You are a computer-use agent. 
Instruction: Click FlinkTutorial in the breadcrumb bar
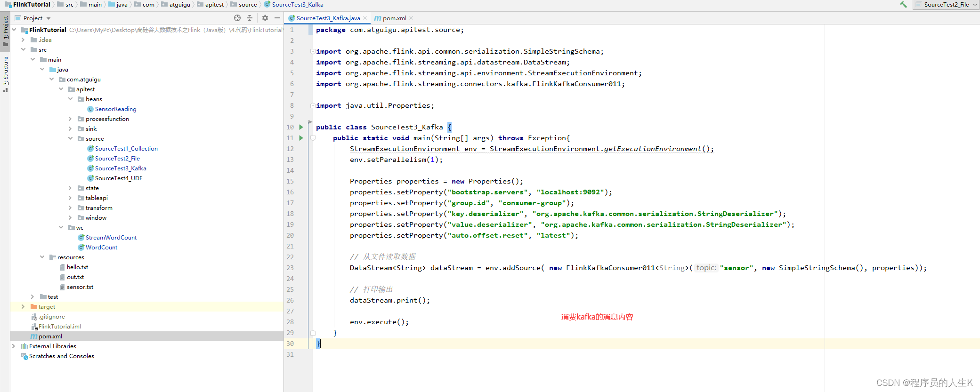32,5
